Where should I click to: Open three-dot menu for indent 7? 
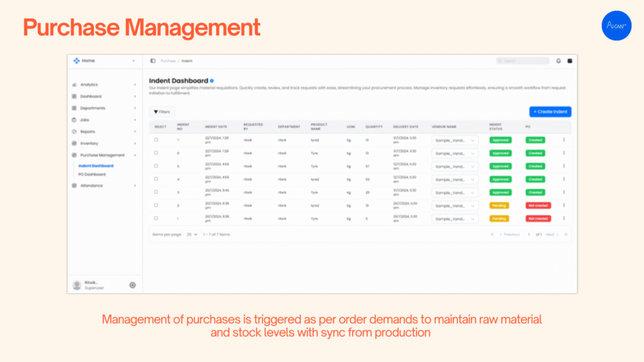(x=563, y=140)
